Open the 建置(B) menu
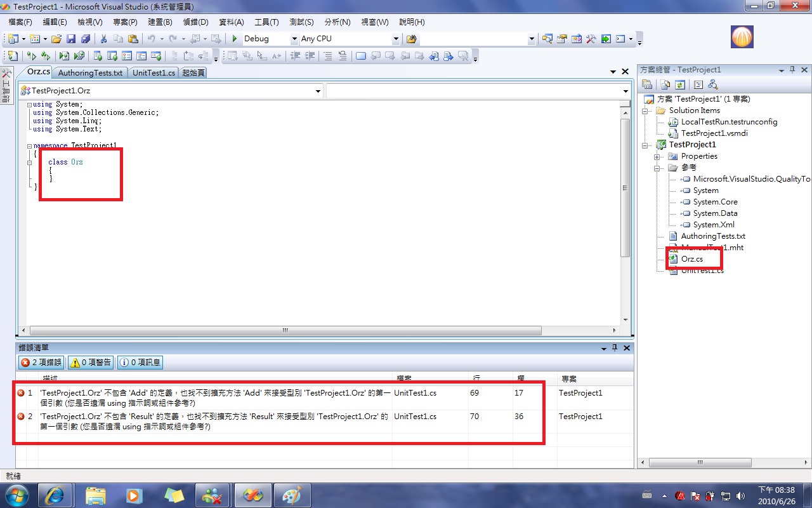This screenshot has width=812, height=508. coord(160,22)
